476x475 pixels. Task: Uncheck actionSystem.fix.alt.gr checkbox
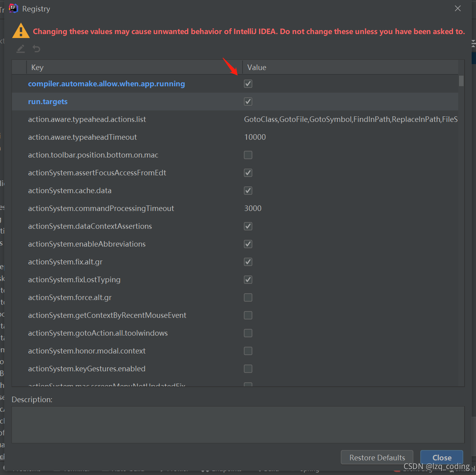248,262
